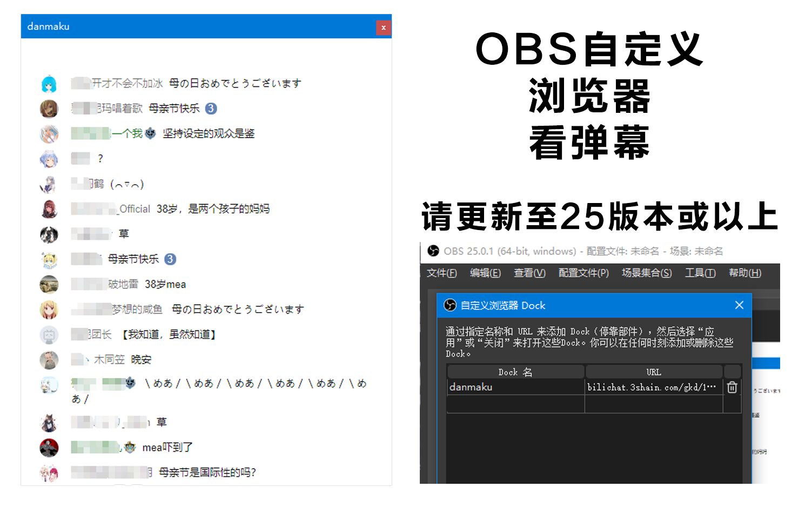Click the message 母亲节是国际性的吗?
The image size is (812, 507).
pyautogui.click(x=207, y=472)
